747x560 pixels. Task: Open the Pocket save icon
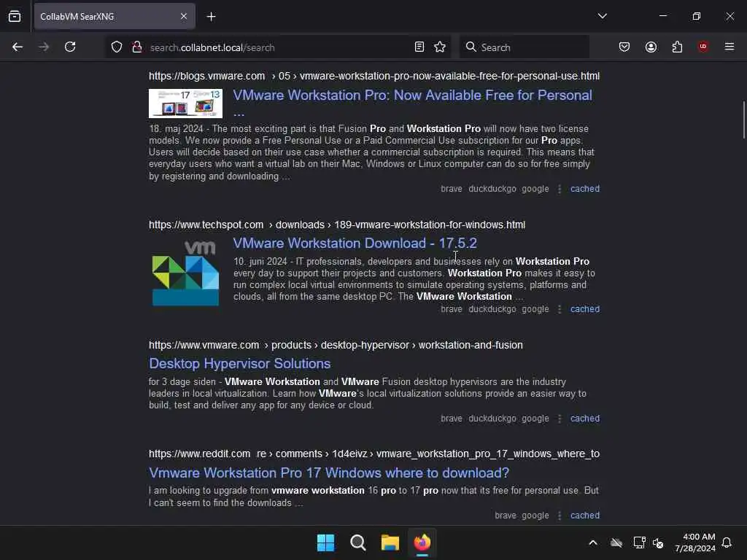[x=624, y=47]
